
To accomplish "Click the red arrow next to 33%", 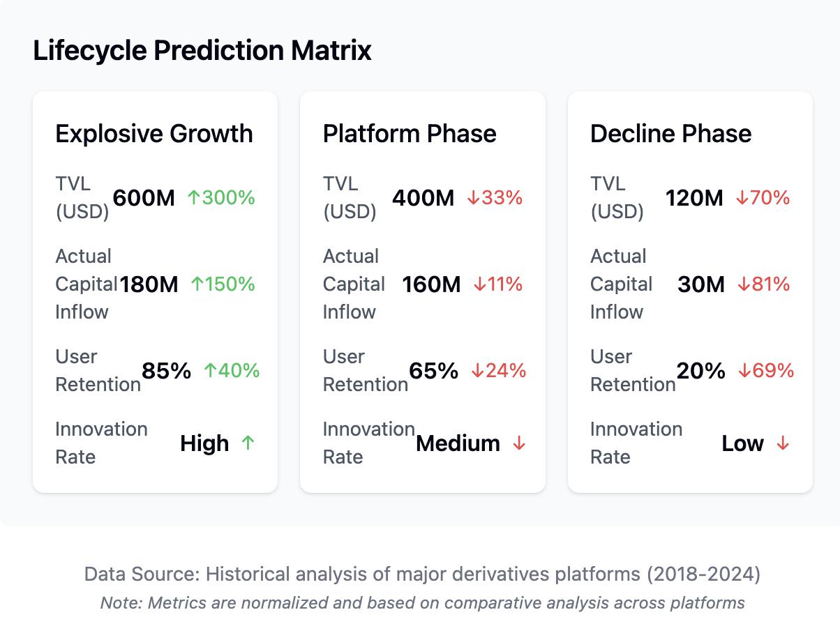I will tap(473, 198).
